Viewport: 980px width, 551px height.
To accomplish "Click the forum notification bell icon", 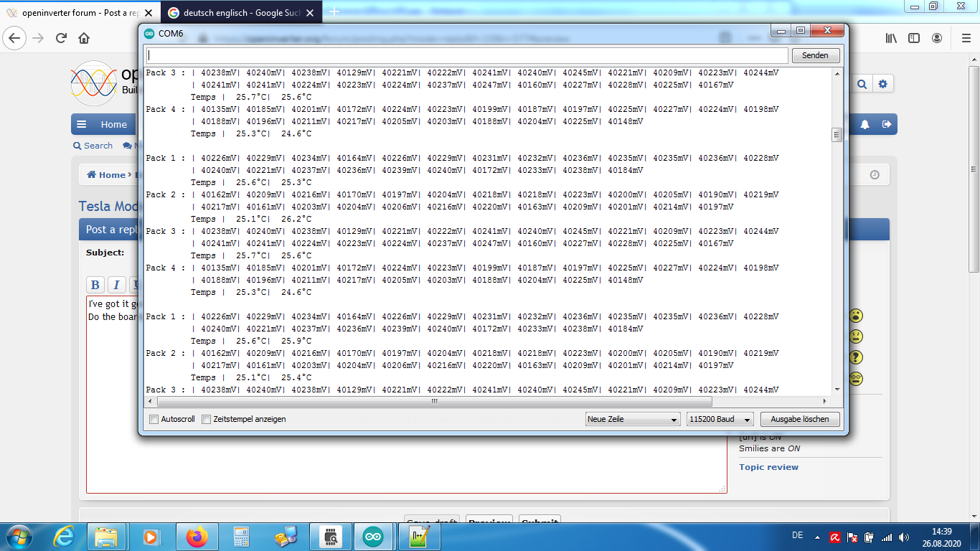I will 865,124.
